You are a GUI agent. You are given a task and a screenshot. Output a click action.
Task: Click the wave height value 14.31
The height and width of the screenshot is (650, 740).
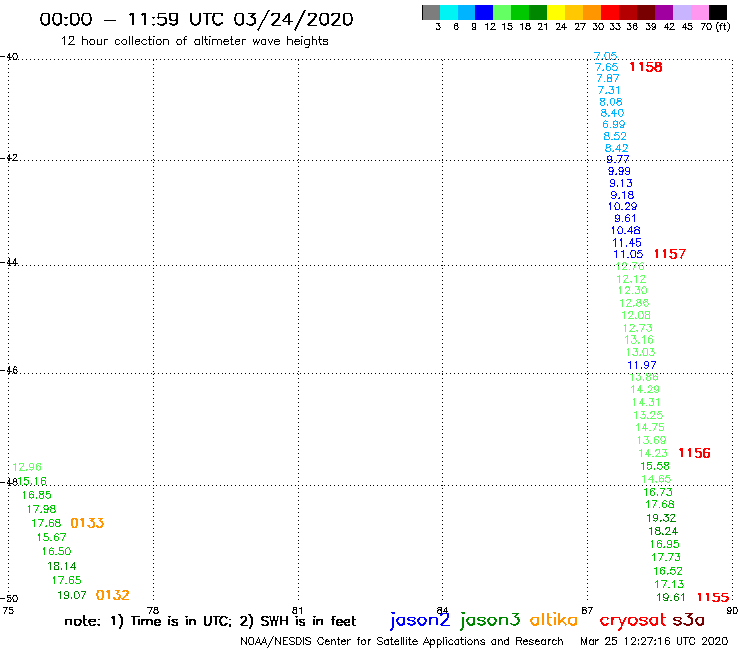[x=646, y=403]
